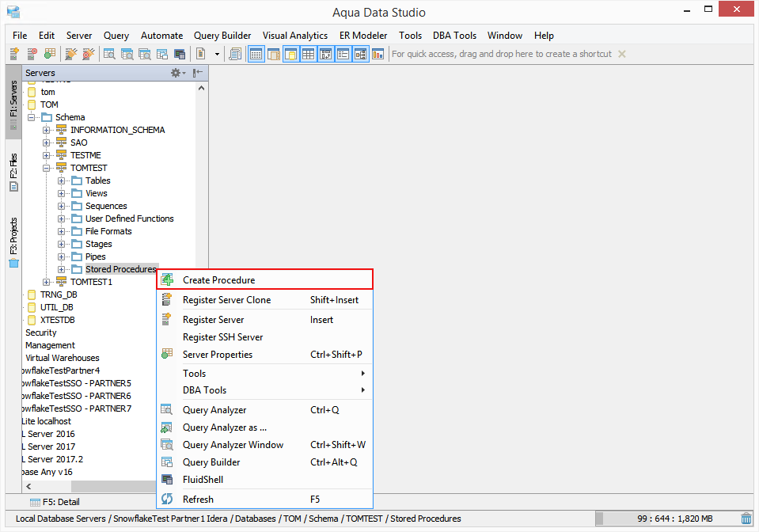Click the Refresh icon in context menu
759x532 pixels.
(167, 499)
